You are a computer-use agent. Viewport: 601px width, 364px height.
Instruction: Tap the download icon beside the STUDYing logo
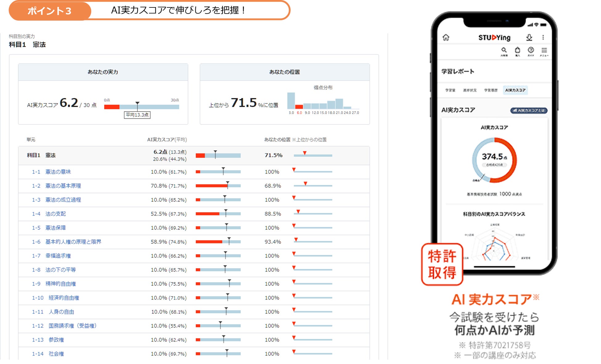point(529,38)
